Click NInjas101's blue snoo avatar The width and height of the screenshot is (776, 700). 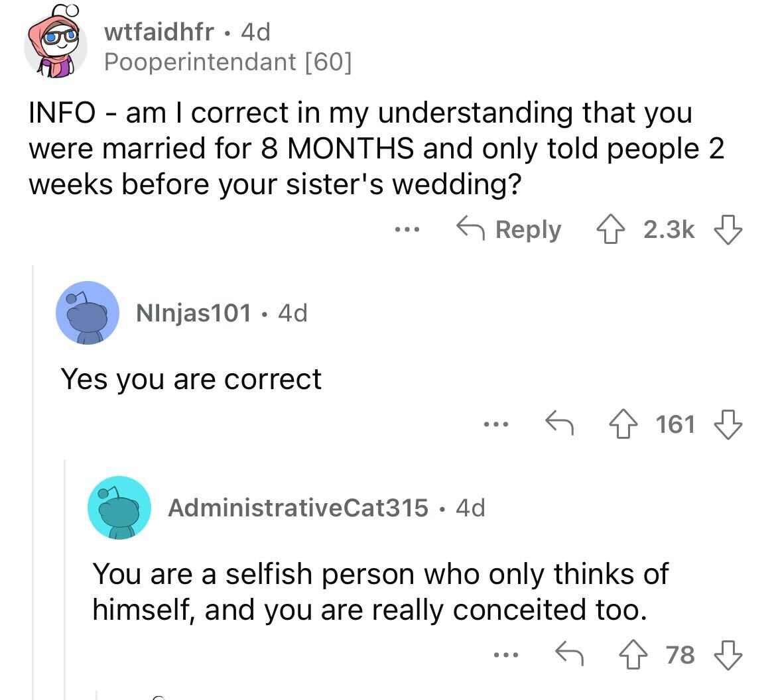click(88, 313)
